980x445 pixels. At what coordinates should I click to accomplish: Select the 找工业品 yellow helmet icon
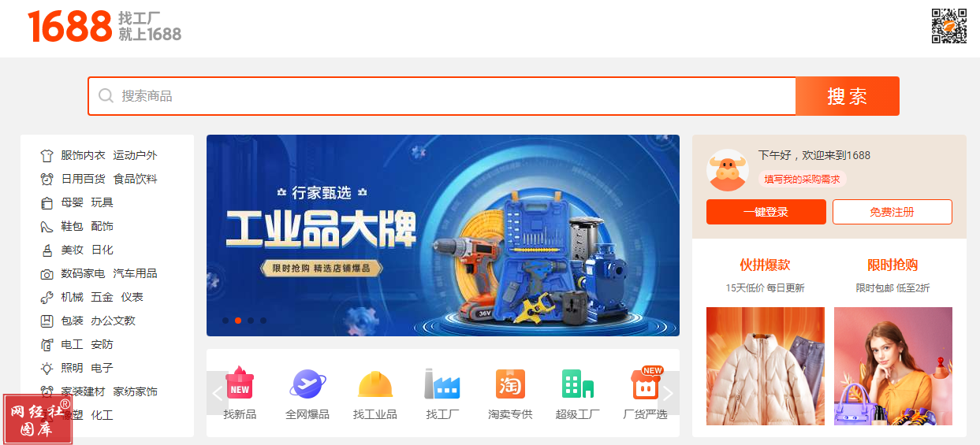coord(375,384)
